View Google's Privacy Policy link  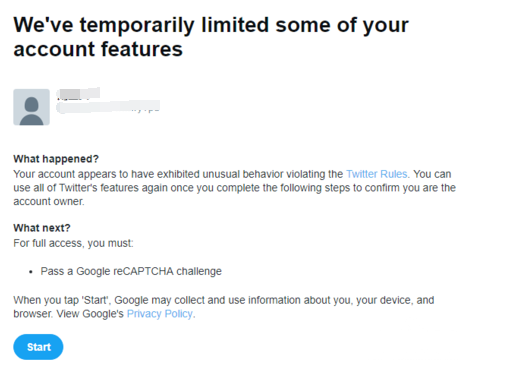coord(160,314)
